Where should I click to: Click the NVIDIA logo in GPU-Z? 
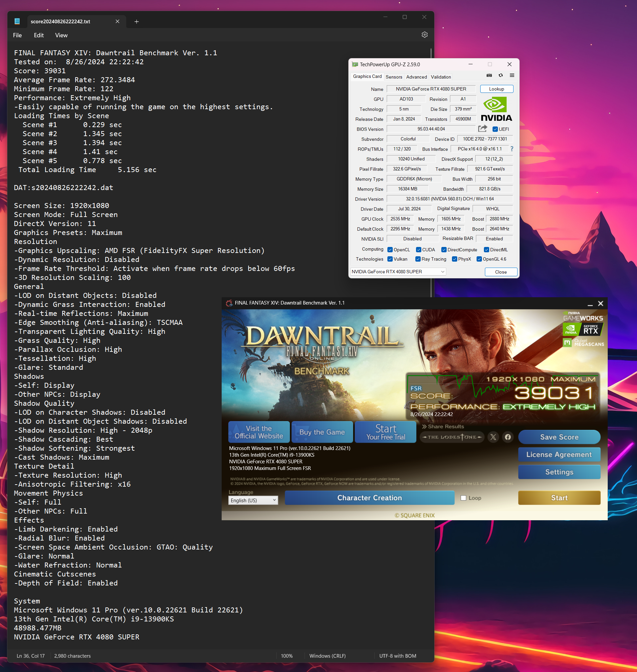point(496,109)
